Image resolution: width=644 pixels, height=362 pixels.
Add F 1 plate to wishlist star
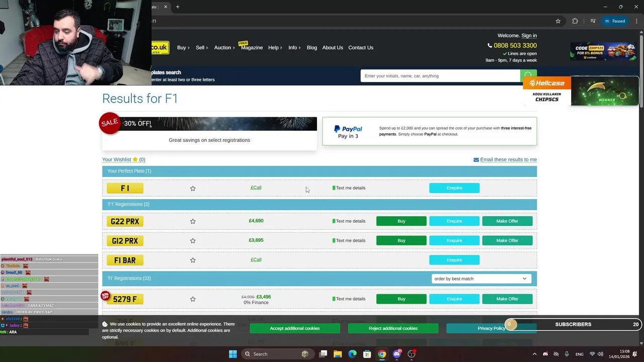pos(193,188)
